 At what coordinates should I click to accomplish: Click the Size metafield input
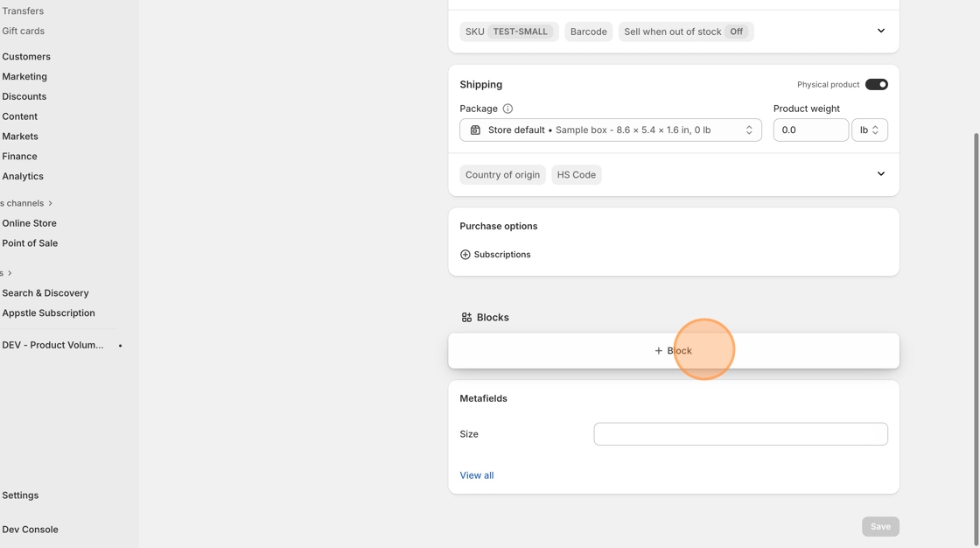740,434
